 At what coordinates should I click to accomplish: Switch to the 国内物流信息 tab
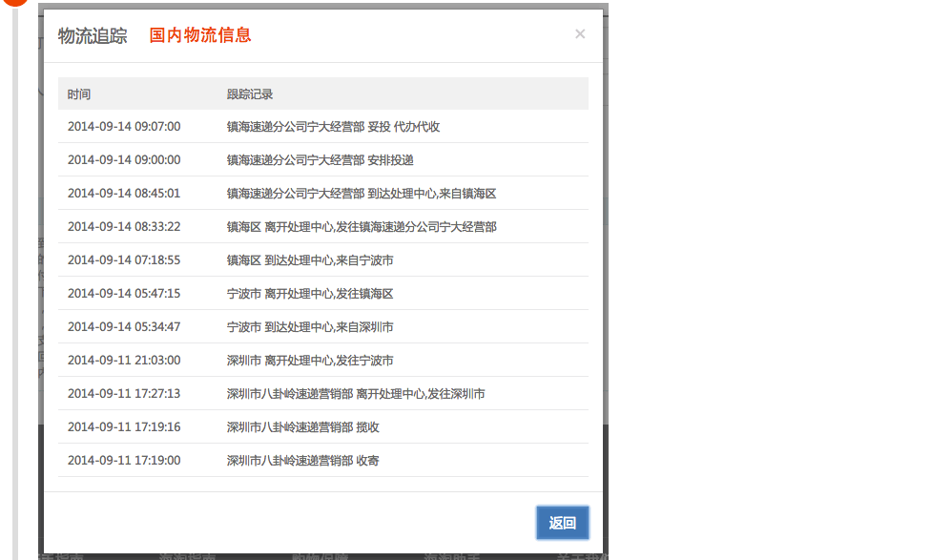200,35
